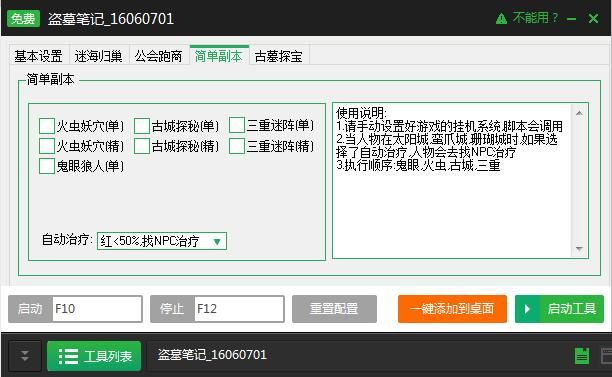This screenshot has width=612, height=377.
Task: Select the 盗墓笔记_16060701 bottom bar entry
Action: [x=212, y=355]
